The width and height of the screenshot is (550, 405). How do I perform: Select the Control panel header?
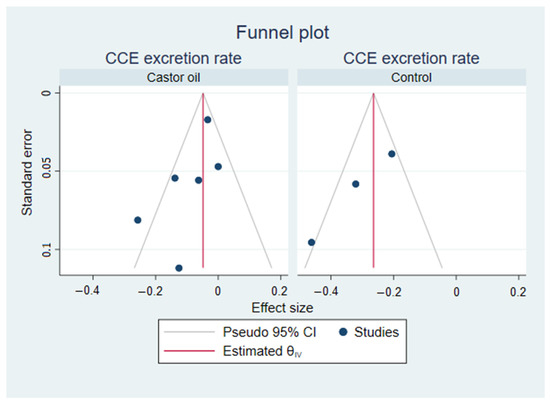[411, 77]
